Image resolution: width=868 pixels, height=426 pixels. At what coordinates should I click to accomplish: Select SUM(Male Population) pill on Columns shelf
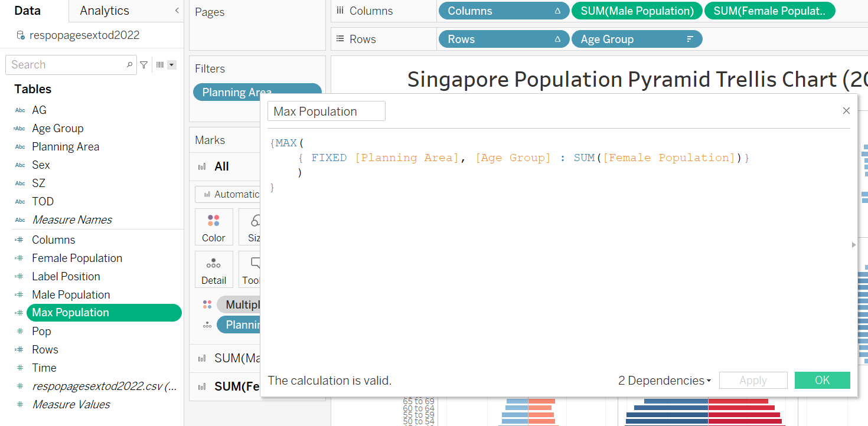[637, 11]
